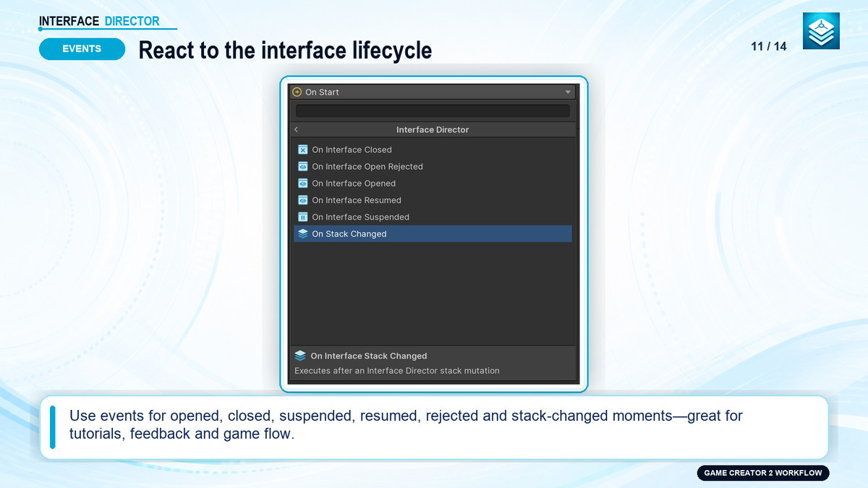Click the On Interface Resumed icon

[303, 200]
